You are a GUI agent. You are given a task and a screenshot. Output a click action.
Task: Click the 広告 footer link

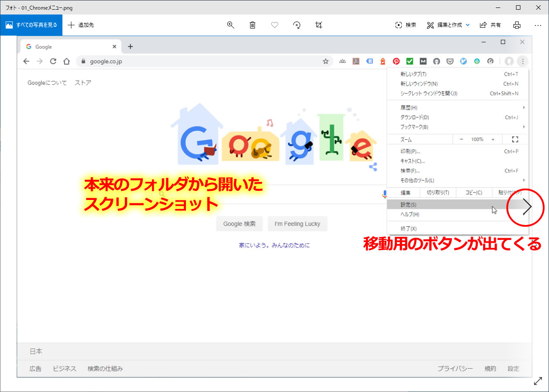[x=36, y=369]
